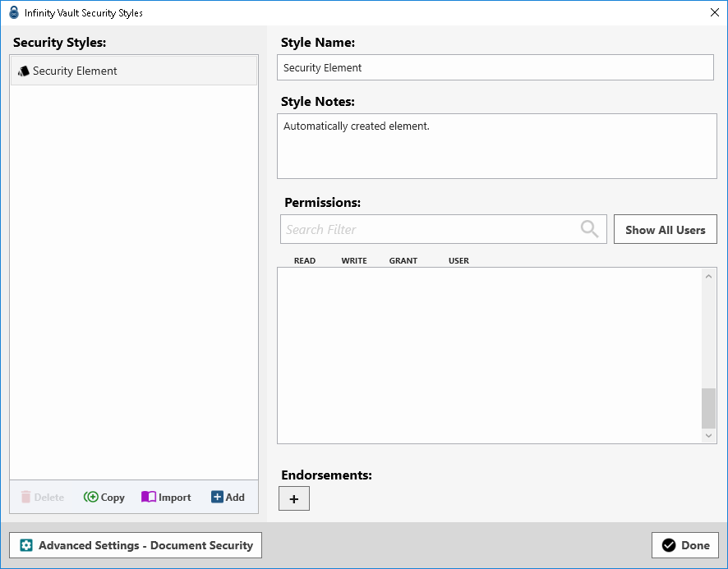728x569 pixels.
Task: Click the Copy style plus icon
Action: (91, 497)
